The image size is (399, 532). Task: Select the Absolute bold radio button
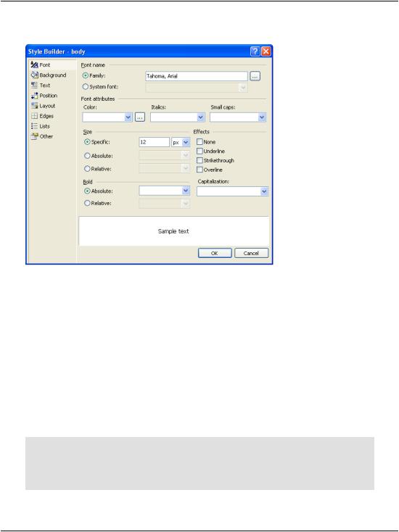pyautogui.click(x=87, y=191)
